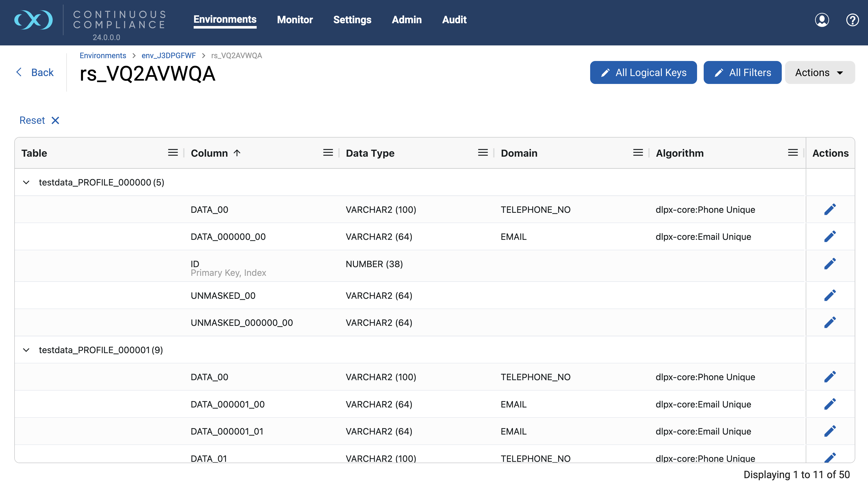Sort by the Algorithm header
The height and width of the screenshot is (495, 868).
tap(680, 153)
